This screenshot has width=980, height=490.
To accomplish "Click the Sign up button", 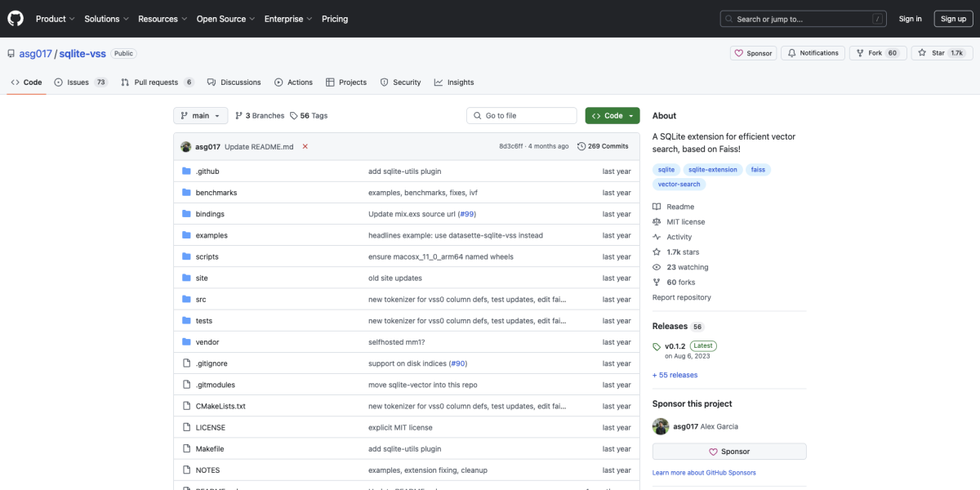I will coord(953,19).
